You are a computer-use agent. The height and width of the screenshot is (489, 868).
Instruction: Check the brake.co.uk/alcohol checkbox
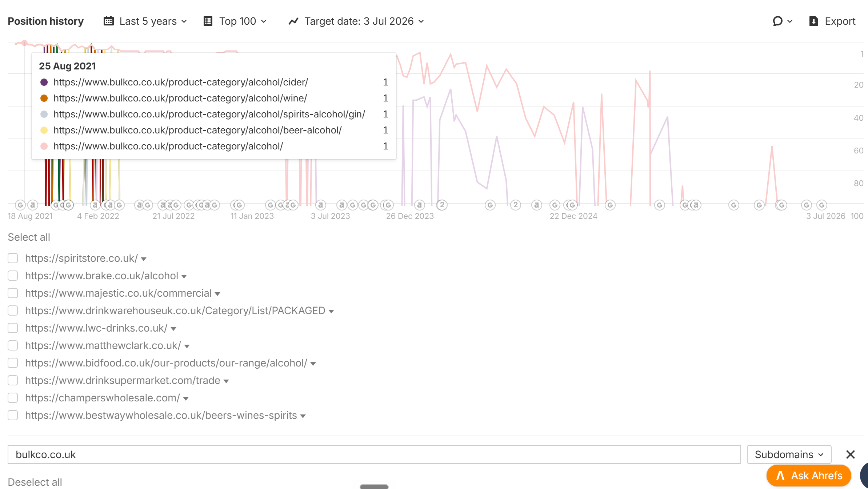coord(13,276)
